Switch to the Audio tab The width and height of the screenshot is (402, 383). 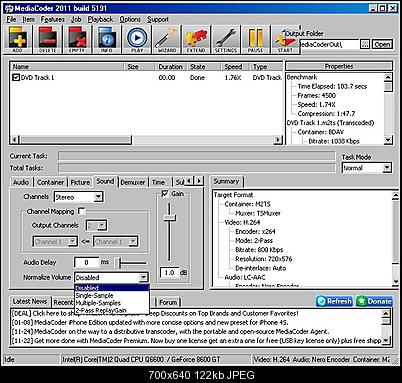pyautogui.click(x=21, y=182)
